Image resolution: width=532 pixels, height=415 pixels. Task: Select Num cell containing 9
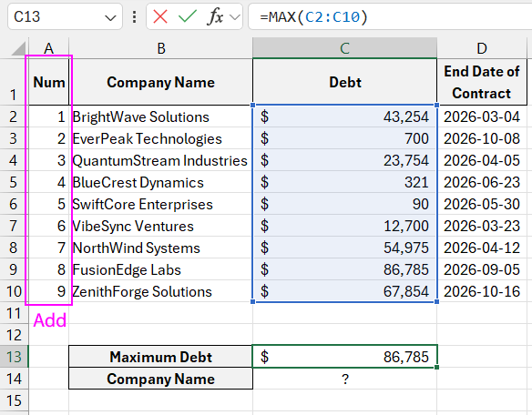[x=49, y=291]
